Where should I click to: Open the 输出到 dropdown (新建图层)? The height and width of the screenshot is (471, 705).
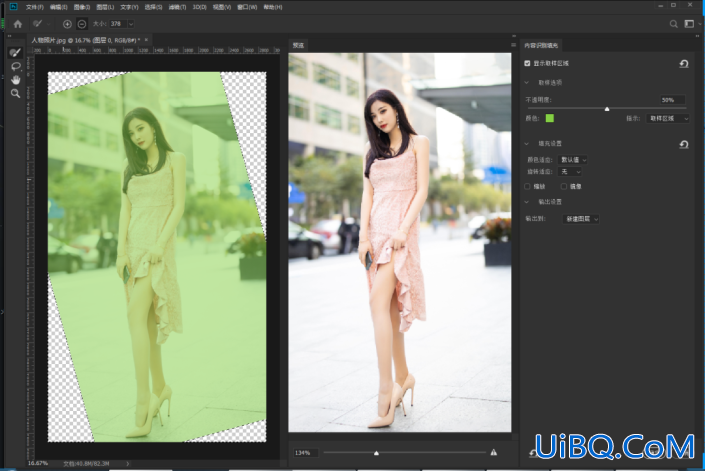581,219
